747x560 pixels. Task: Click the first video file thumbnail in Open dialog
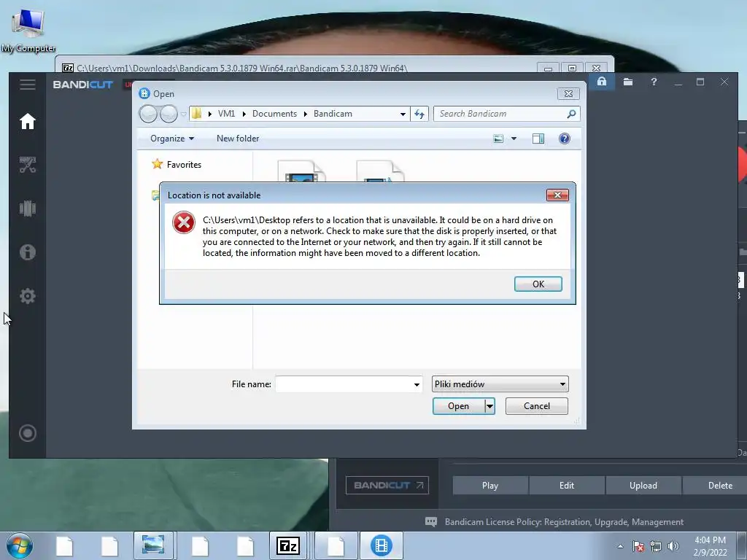pyautogui.click(x=301, y=171)
